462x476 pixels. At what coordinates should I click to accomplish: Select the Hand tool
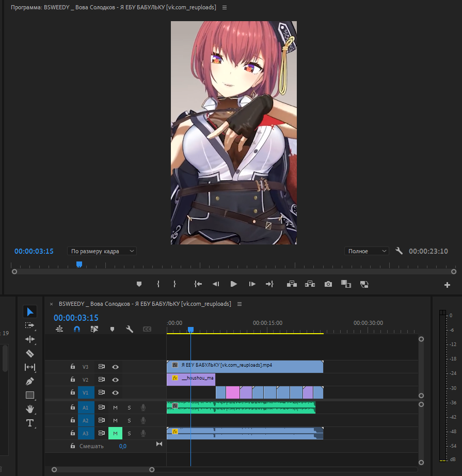(x=30, y=409)
